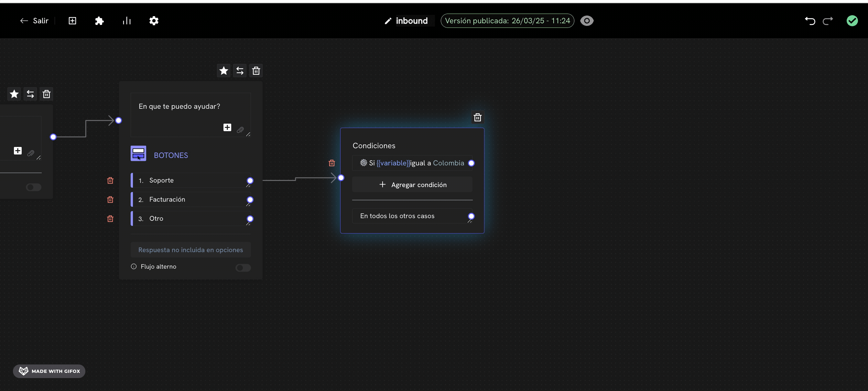The width and height of the screenshot is (868, 391).
Task: Toggle the Flujo alterno switch
Action: click(243, 268)
